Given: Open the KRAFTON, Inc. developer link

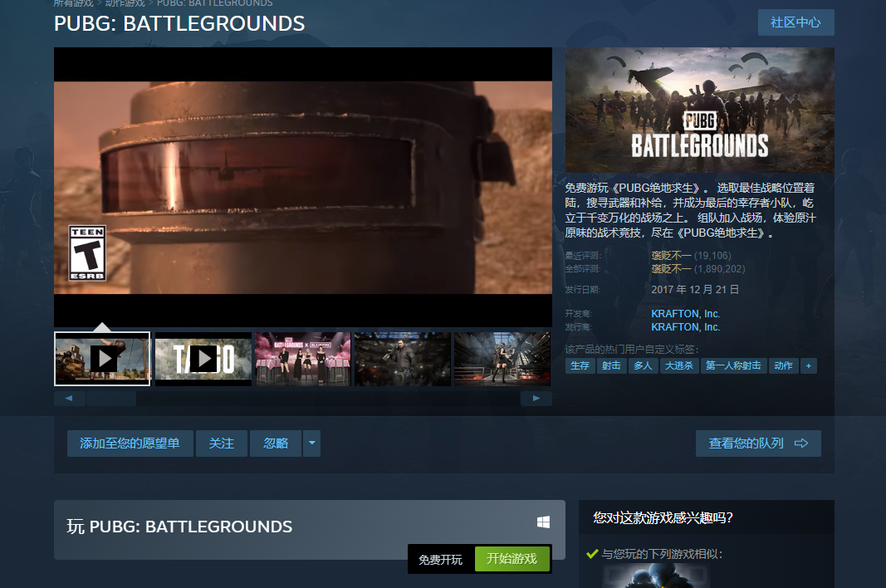Looking at the screenshot, I should tap(685, 314).
